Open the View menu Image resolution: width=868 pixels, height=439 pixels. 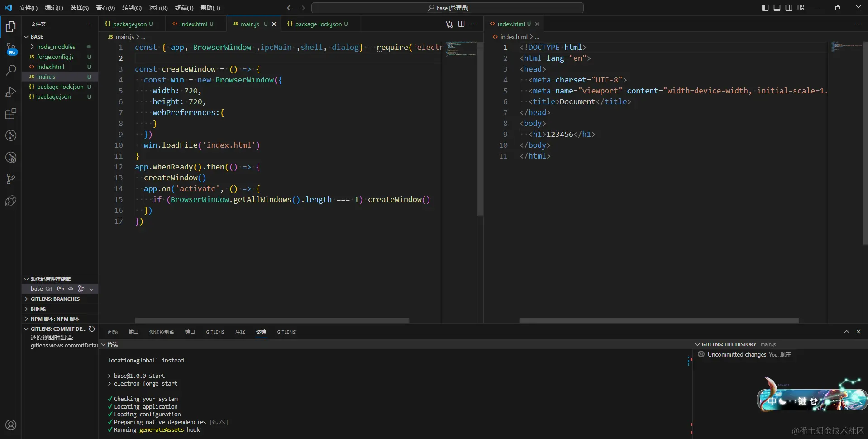point(105,8)
